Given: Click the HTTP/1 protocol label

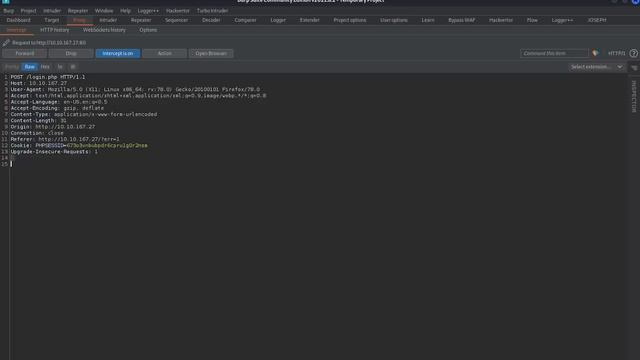Looking at the screenshot, I should [x=616, y=53].
